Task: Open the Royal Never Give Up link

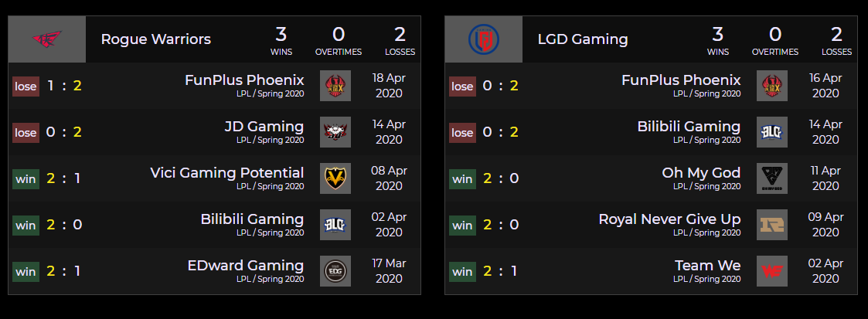Action: pos(669,219)
